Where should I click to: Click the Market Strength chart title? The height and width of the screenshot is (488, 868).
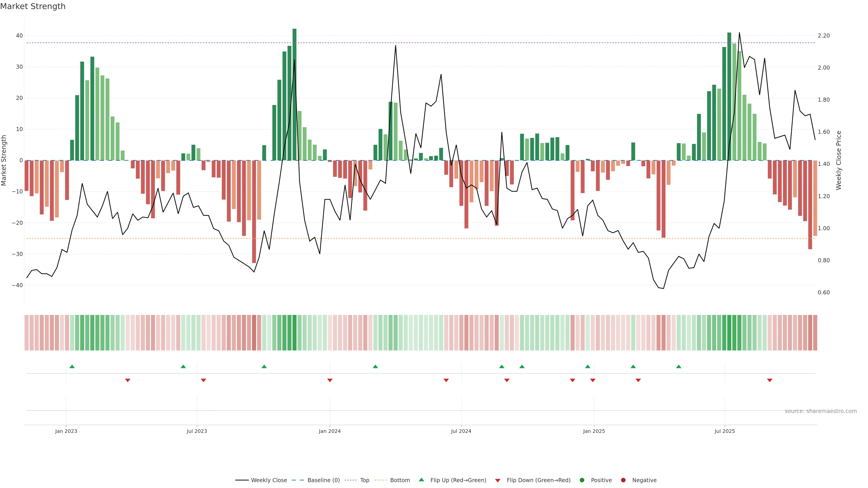[x=33, y=6]
